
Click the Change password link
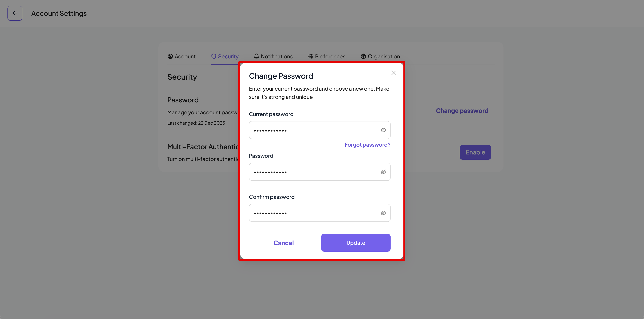point(462,110)
